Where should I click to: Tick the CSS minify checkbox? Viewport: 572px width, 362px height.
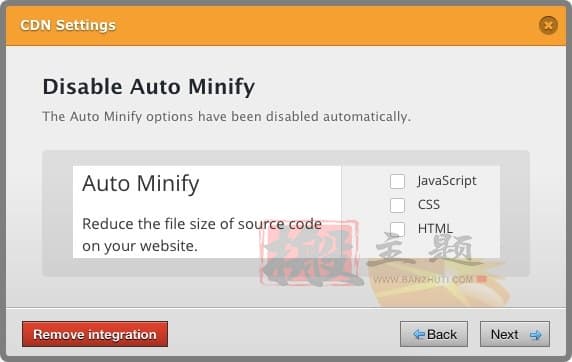(397, 205)
